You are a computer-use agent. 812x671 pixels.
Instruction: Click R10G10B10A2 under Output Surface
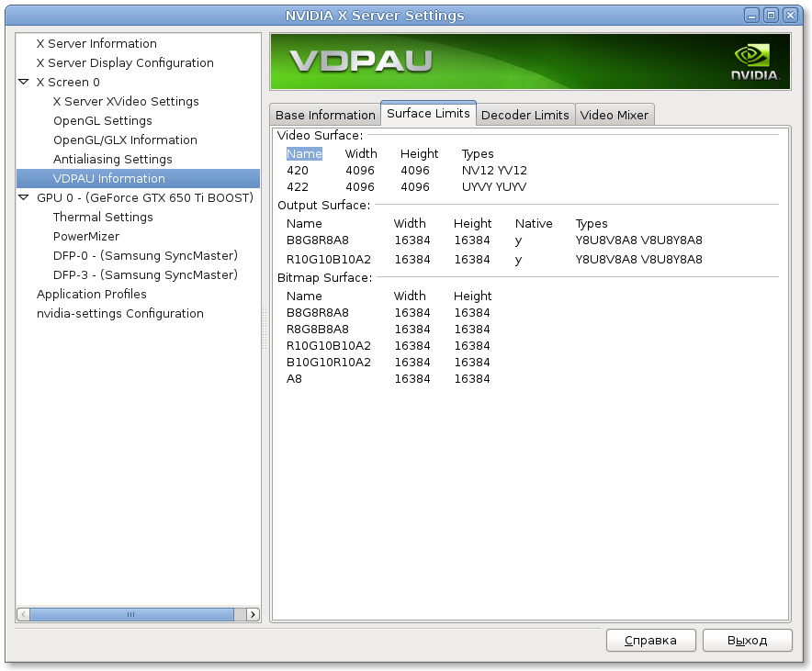coord(328,259)
